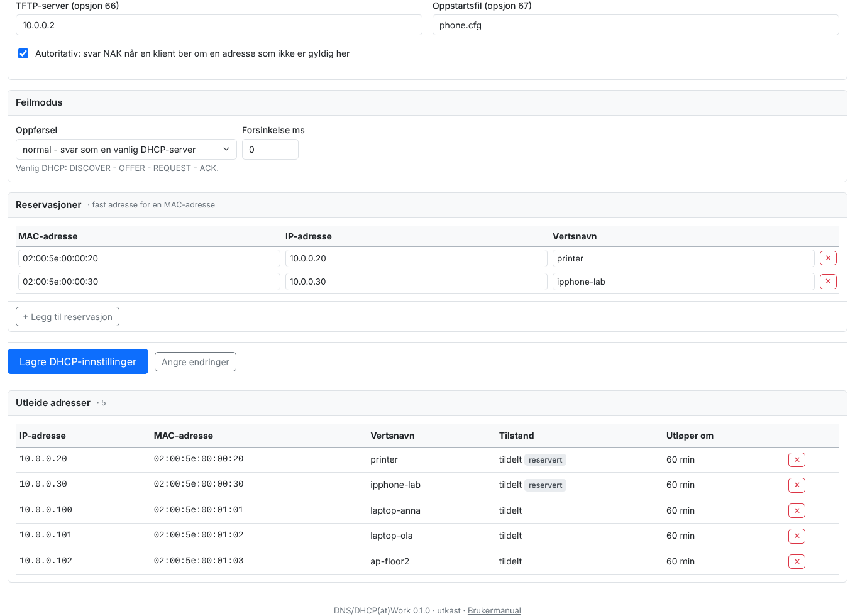Click the Forsinkelse ms field

tap(270, 150)
